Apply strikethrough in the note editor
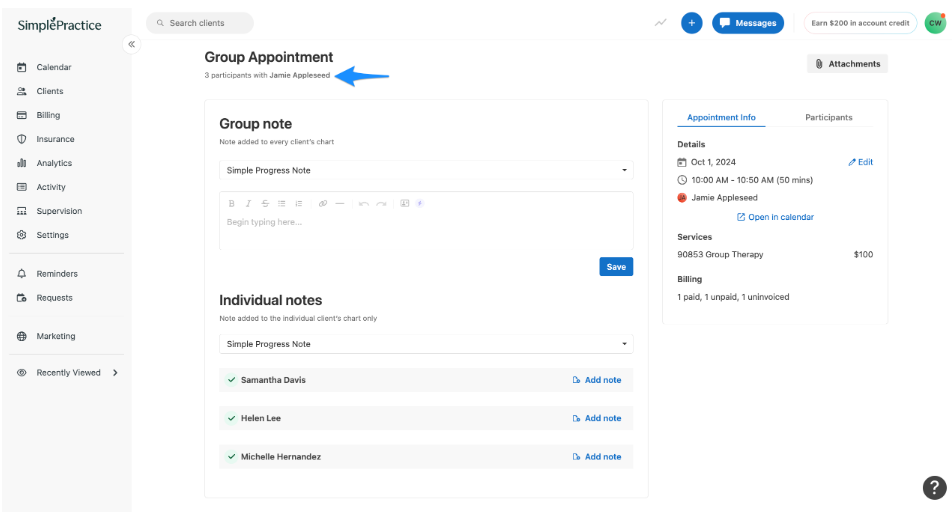 click(265, 203)
